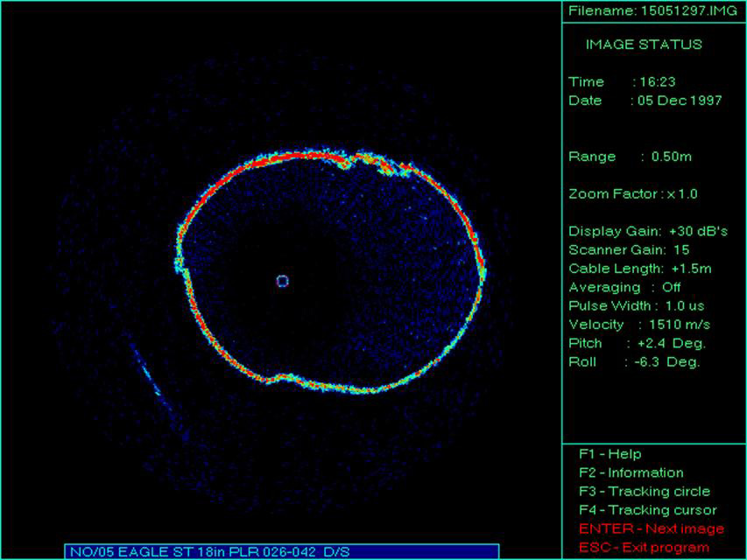Click the NO/05 EAGLE ST 18in PLR caption bar

pos(282,551)
